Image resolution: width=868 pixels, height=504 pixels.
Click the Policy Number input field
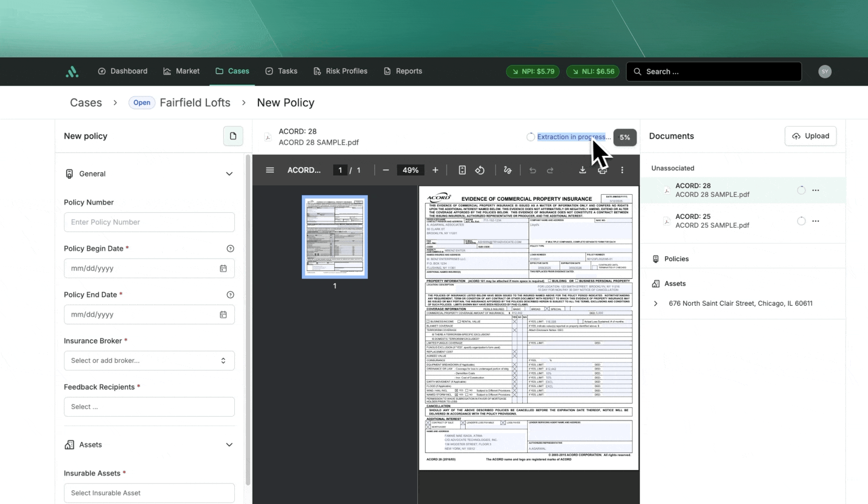[149, 222]
